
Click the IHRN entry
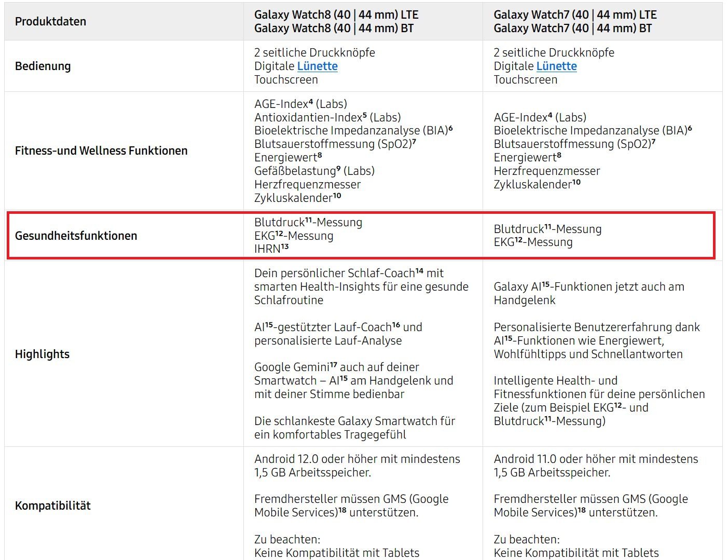271,249
